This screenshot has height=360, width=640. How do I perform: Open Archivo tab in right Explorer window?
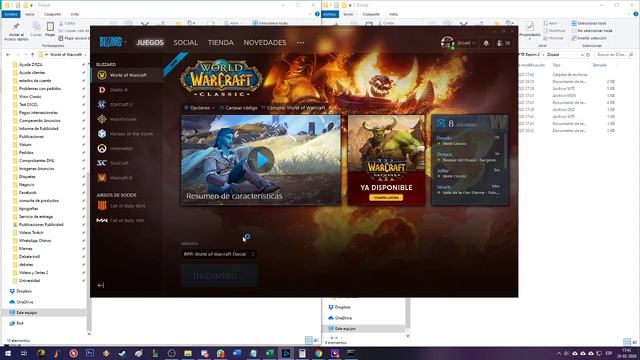(x=330, y=14)
